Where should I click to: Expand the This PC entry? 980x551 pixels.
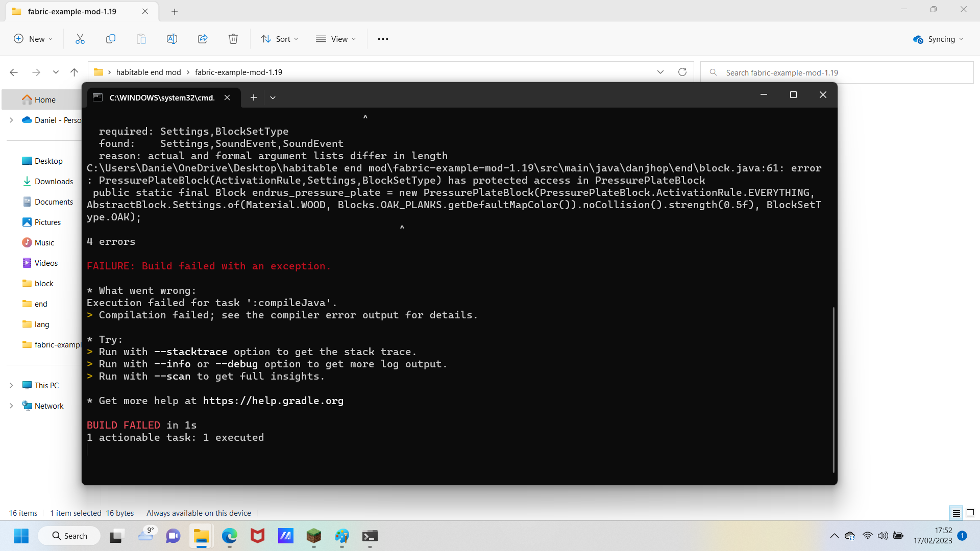(x=11, y=385)
